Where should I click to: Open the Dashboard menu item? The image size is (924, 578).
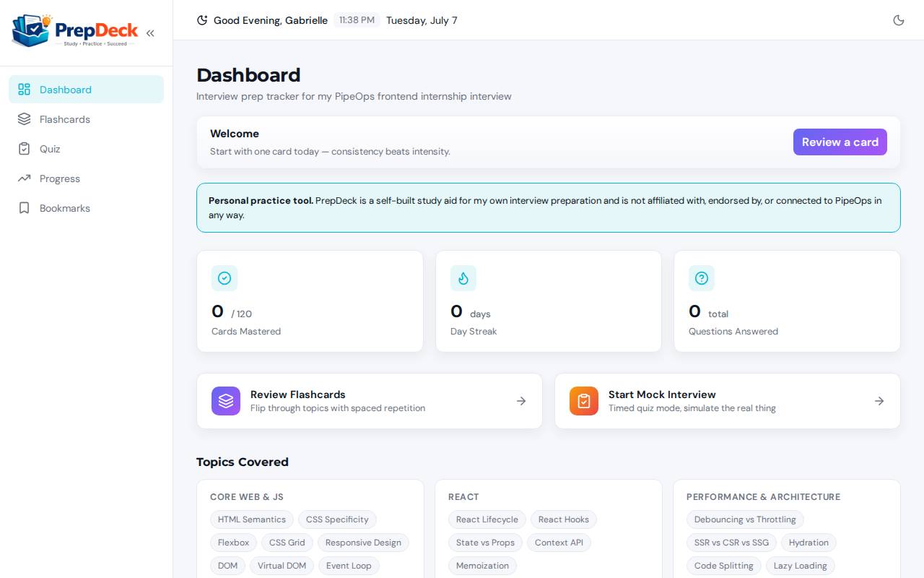(86, 90)
